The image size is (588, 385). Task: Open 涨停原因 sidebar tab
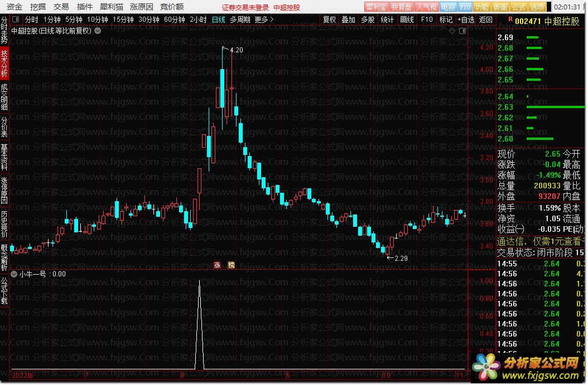click(x=4, y=191)
